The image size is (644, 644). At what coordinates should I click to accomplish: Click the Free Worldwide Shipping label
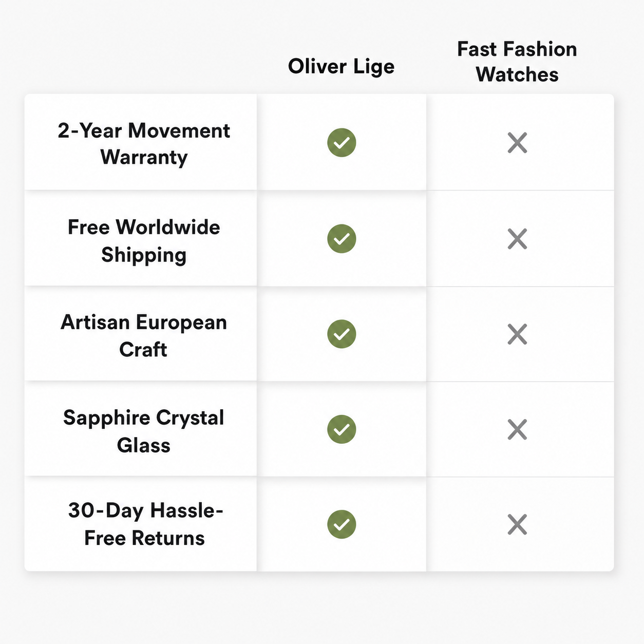[144, 240]
